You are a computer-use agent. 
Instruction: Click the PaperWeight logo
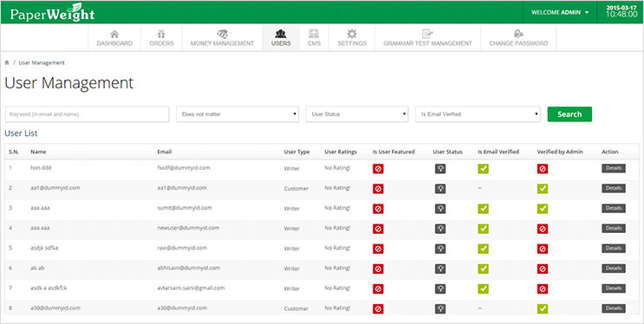click(52, 13)
